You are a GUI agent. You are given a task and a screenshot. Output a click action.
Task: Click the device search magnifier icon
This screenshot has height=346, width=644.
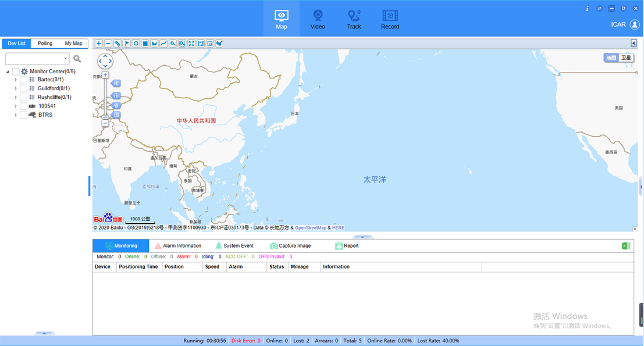point(77,59)
